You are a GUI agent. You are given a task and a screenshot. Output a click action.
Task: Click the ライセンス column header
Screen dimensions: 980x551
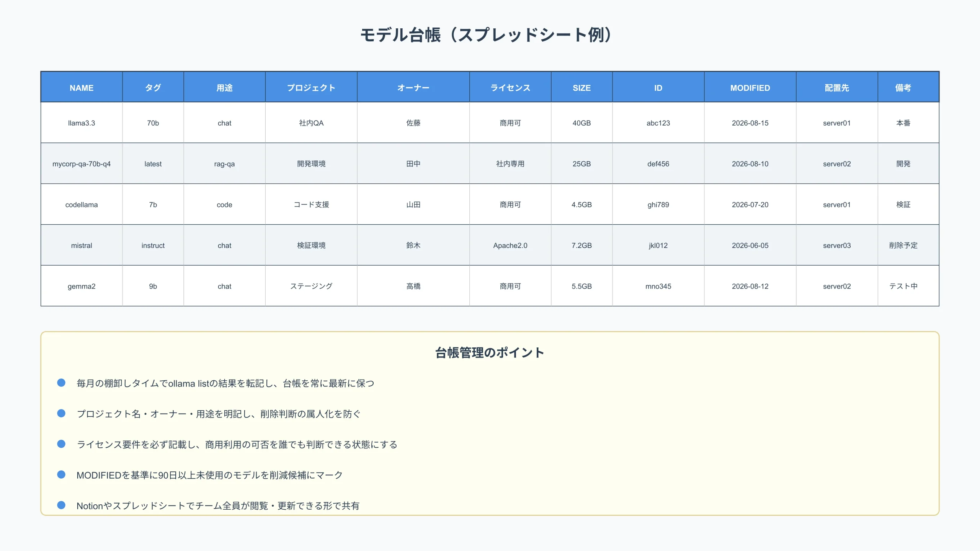point(510,88)
